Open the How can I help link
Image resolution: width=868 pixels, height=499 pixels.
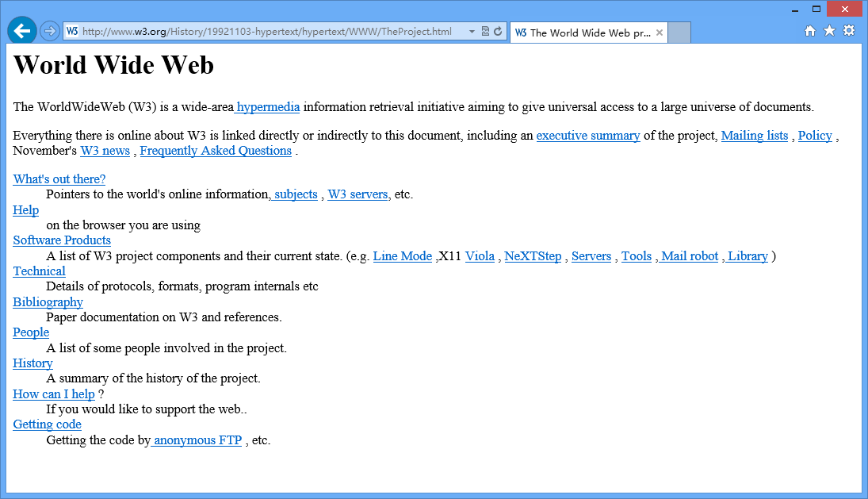[54, 394]
